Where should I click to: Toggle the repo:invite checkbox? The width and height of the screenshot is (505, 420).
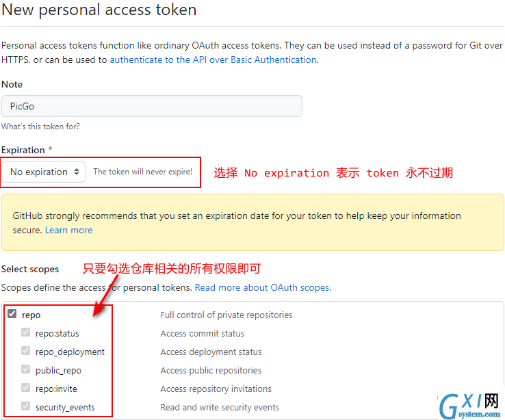click(x=26, y=387)
